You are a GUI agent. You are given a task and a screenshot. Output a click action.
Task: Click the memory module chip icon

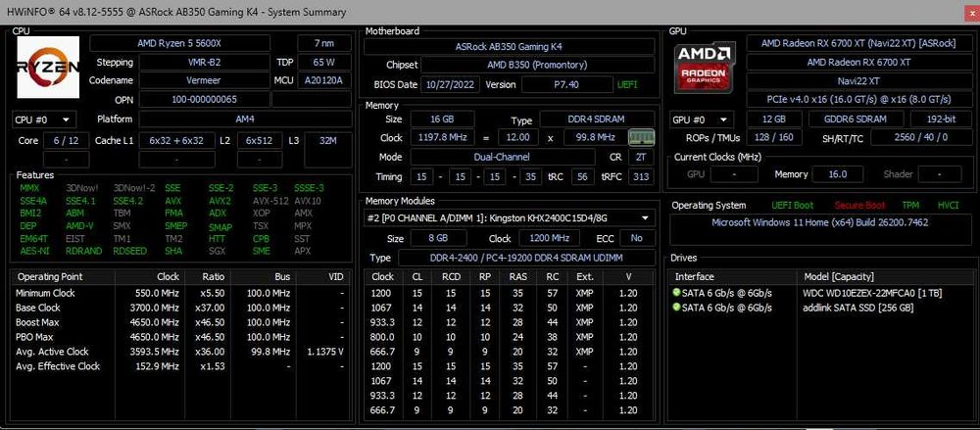pos(641,137)
